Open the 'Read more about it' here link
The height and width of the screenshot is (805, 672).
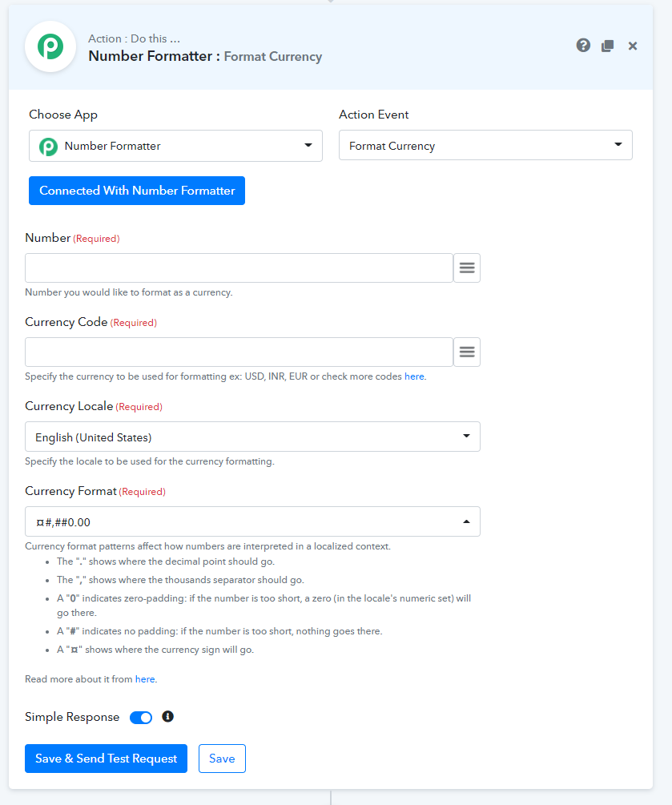(145, 679)
